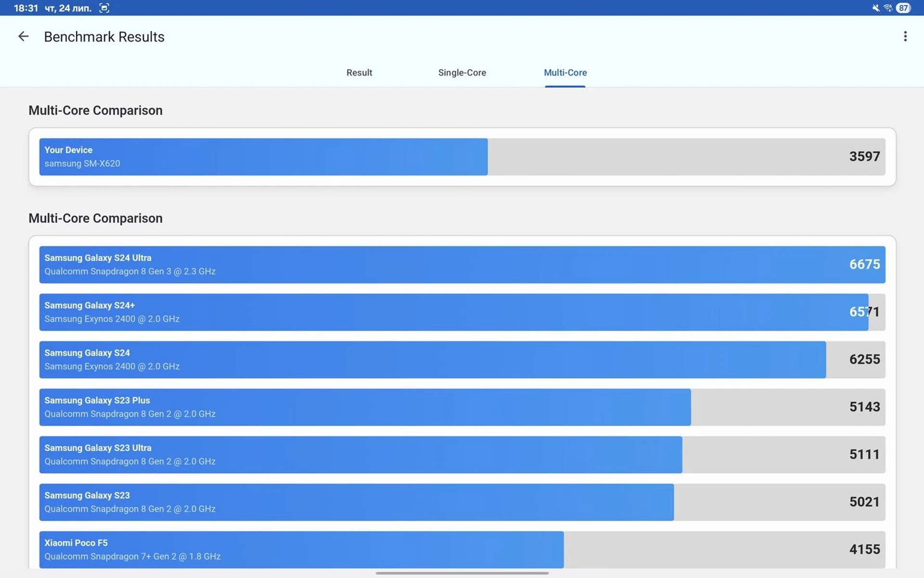Select the Samsung Galaxy S24+ entry
This screenshot has height=578, width=924.
462,312
